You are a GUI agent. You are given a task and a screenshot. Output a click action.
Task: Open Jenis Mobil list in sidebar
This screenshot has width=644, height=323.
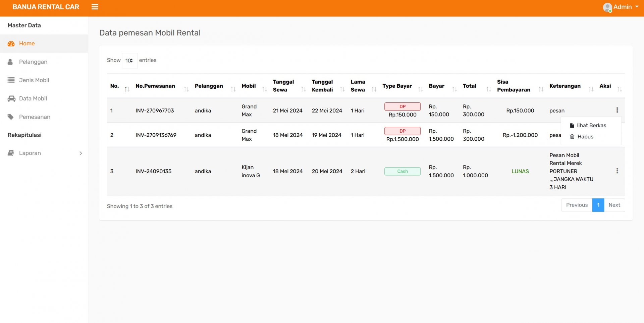pyautogui.click(x=34, y=80)
